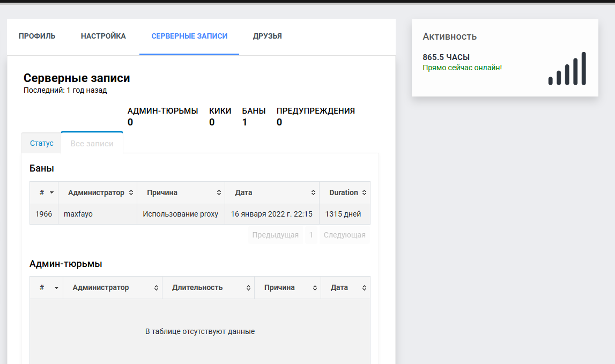This screenshot has width=615, height=364.
Task: Click the БАНЫ counter
Action: tap(254, 116)
